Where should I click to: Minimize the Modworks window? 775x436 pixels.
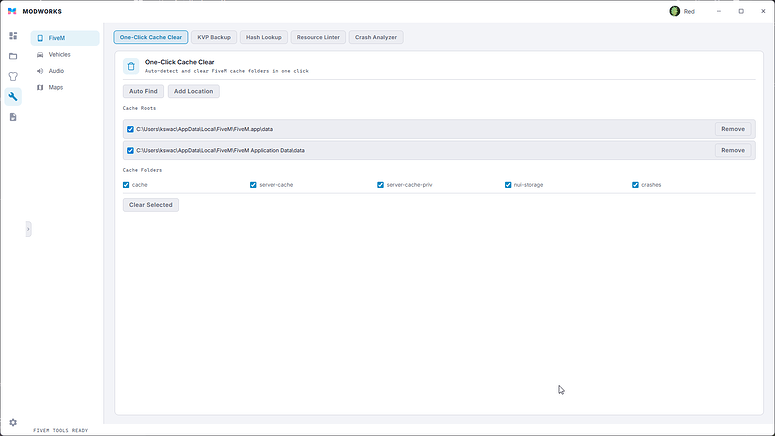(x=719, y=11)
